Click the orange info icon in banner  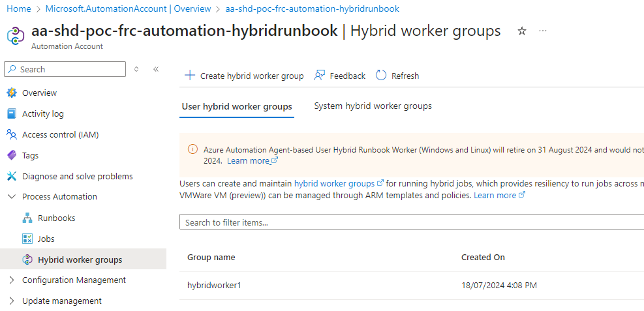click(x=192, y=149)
